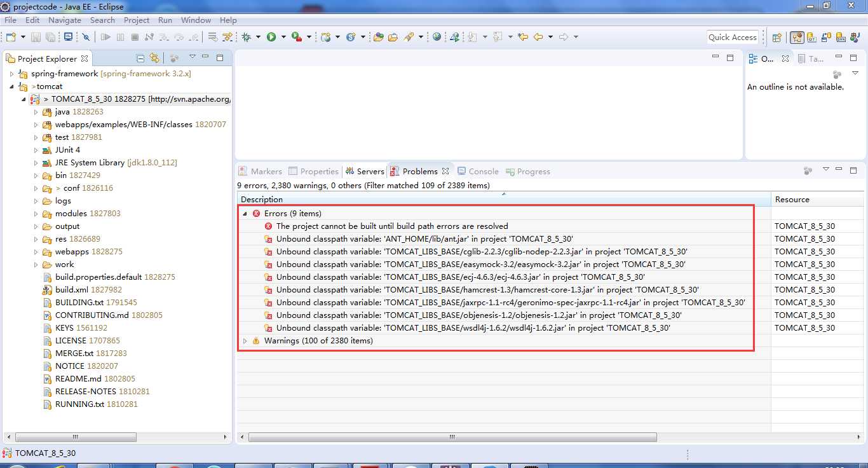This screenshot has width=868, height=468.
Task: Open the Debug configurations dropdown arrow
Action: pos(258,37)
